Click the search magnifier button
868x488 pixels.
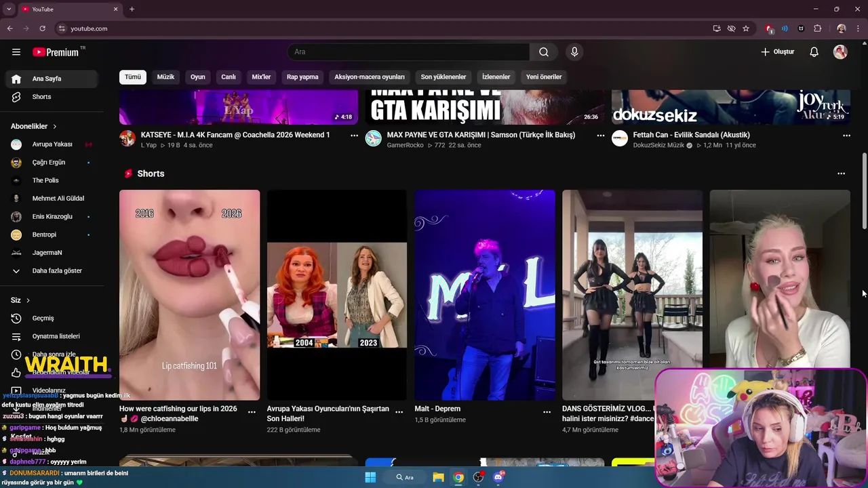point(544,52)
